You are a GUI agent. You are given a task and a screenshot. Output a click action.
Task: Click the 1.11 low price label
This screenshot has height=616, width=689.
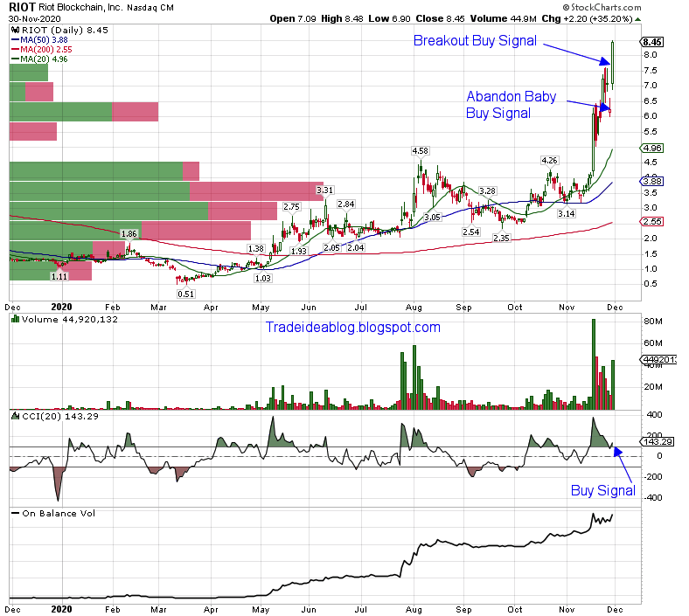point(59,277)
